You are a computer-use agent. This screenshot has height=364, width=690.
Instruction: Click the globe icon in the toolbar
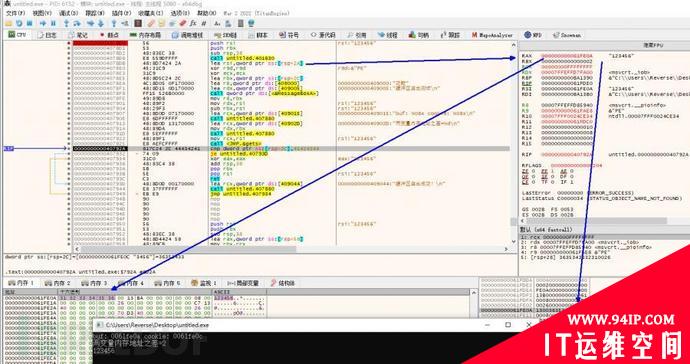(251, 23)
